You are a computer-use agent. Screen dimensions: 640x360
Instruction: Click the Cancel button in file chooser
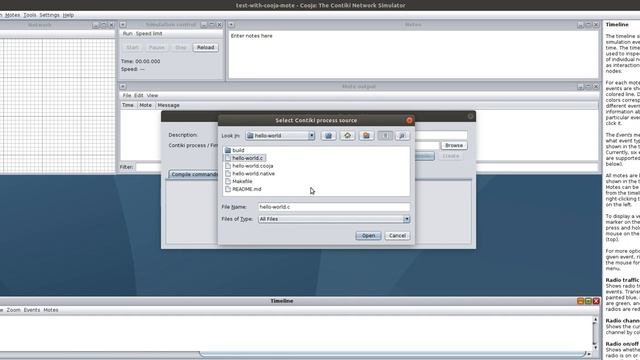coord(397,236)
